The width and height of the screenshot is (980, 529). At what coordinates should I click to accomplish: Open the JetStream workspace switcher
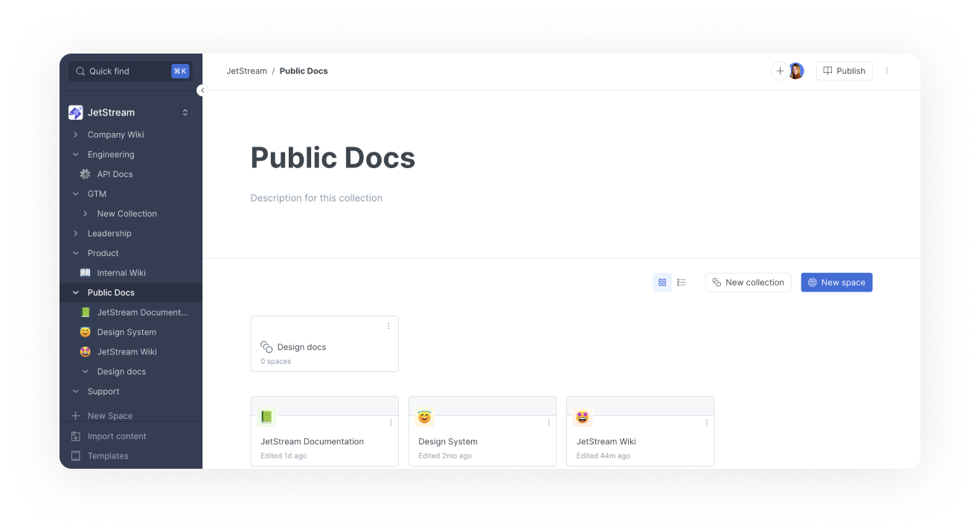tap(185, 113)
